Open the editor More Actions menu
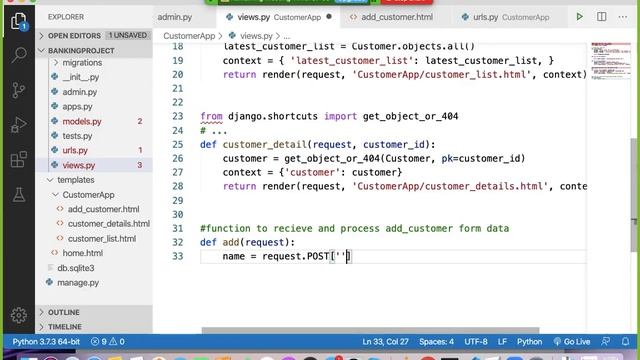Image resolution: width=640 pixels, height=360 pixels. tap(622, 17)
